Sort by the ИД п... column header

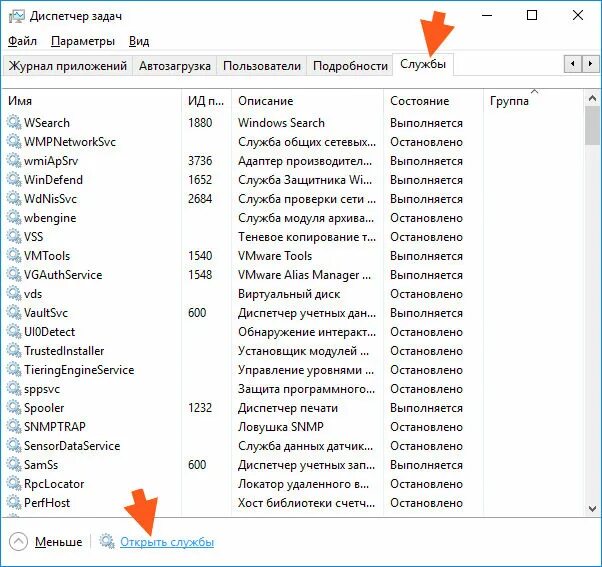point(206,101)
